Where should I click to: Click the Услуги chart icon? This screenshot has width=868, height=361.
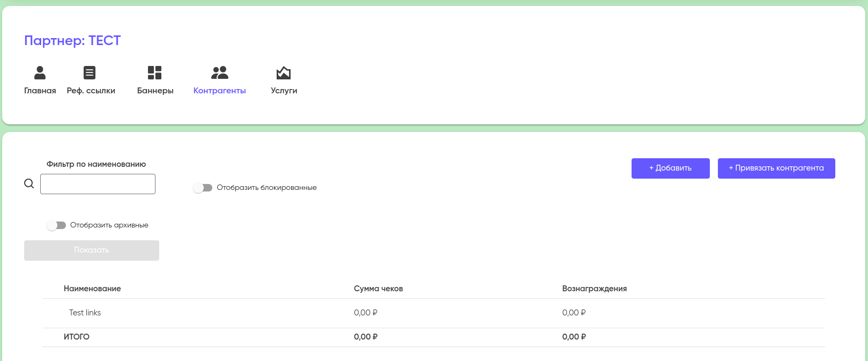pos(284,72)
